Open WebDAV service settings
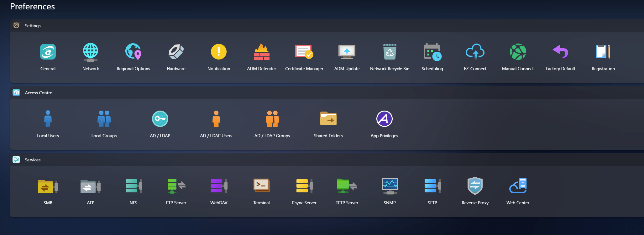Viewport: 644px width, 235px height. pyautogui.click(x=219, y=186)
